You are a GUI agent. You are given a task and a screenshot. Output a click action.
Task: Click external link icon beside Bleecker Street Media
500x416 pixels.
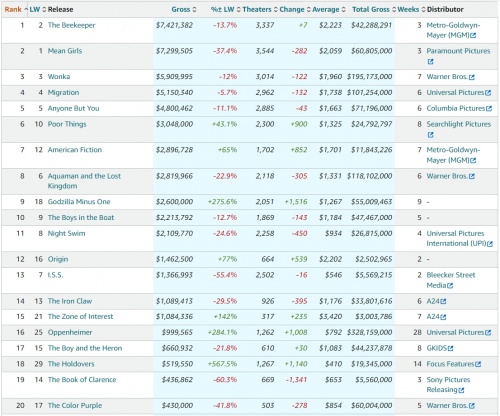(x=450, y=286)
